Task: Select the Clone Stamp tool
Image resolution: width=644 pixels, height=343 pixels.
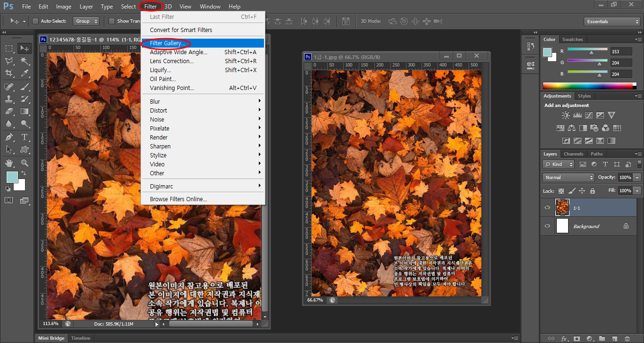Action: (9, 99)
